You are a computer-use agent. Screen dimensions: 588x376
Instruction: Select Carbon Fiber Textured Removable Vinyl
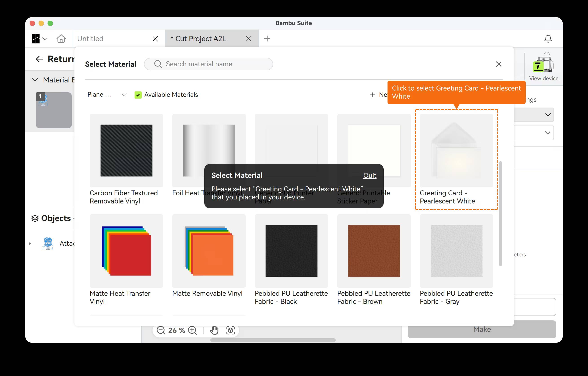coord(126,160)
